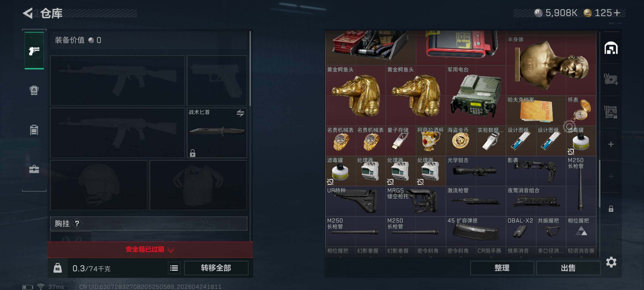
Task: Click the back arrow beside 仓库
Action: click(x=28, y=13)
